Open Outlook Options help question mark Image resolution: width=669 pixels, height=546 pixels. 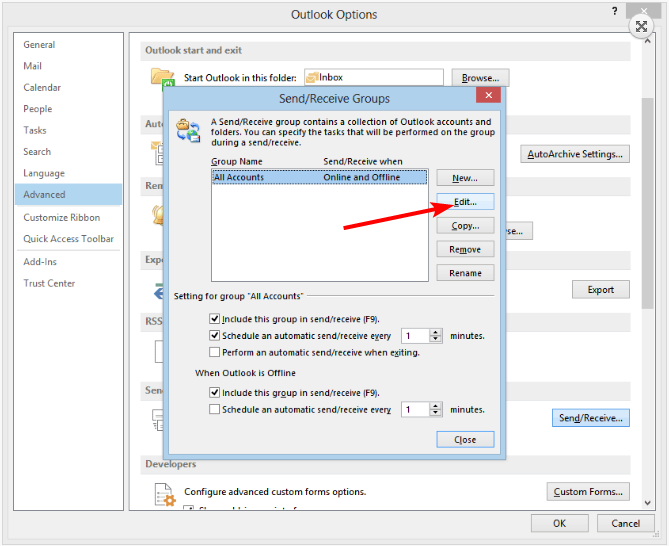(x=614, y=12)
